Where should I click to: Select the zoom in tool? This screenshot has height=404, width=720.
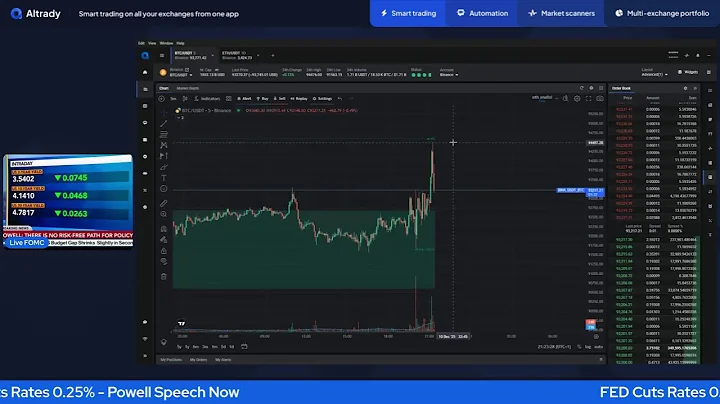163,214
